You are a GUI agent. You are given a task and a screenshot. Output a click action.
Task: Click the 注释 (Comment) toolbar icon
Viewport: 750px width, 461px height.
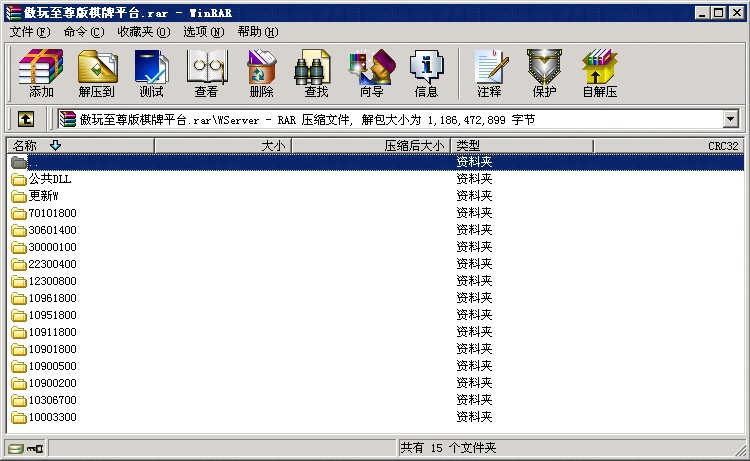tap(489, 73)
